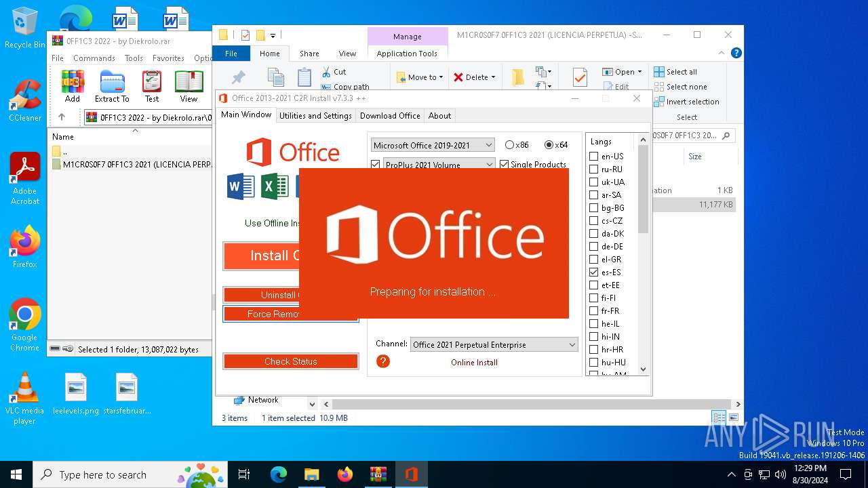Click Paste icon in Explorer ribbon
The width and height of the screenshot is (868, 488).
tap(304, 77)
